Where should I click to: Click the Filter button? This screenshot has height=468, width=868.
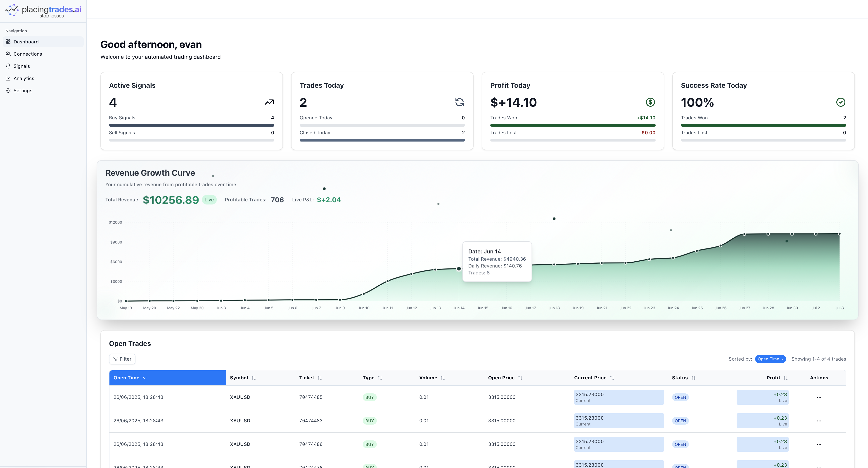[122, 359]
